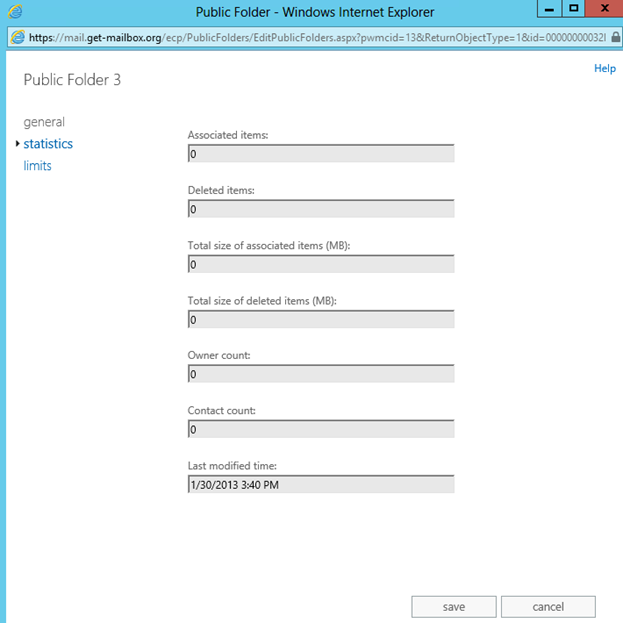Switch to the limits tab
This screenshot has height=623, width=623.
click(37, 165)
